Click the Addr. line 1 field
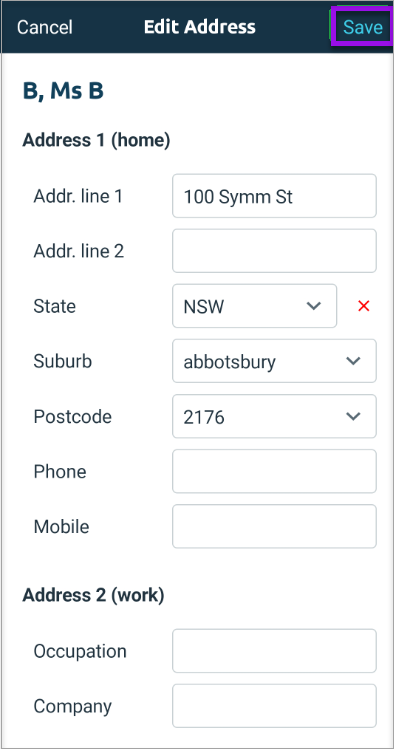Screen dimensions: 394x749 (x=274, y=196)
